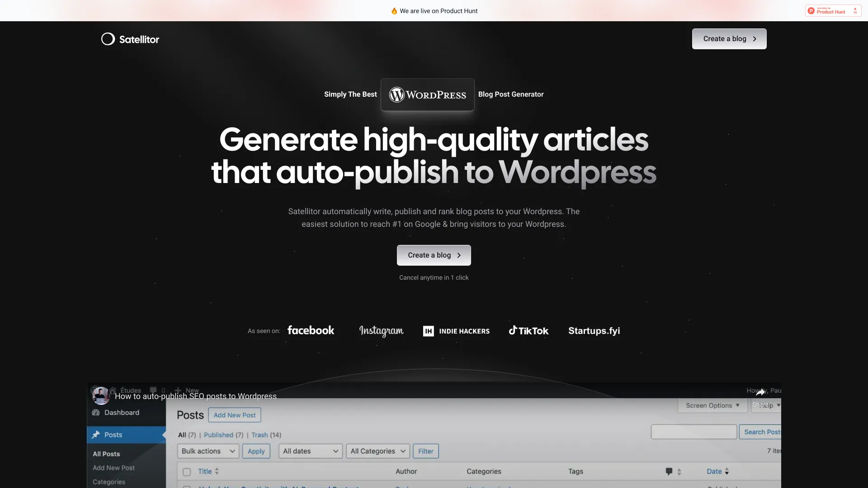This screenshot has height=488, width=868.
Task: Click the Search Posts input field
Action: [x=693, y=432]
